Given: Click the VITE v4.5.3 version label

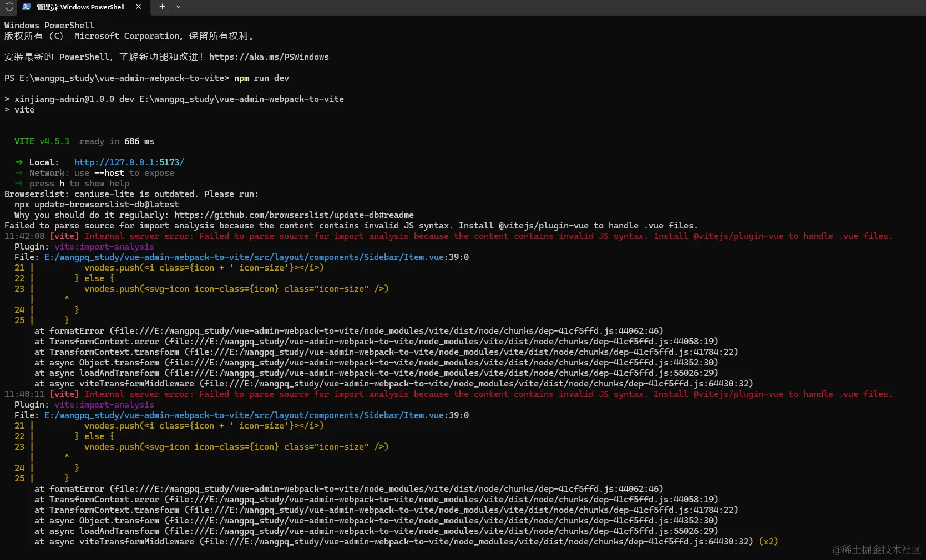Looking at the screenshot, I should pyautogui.click(x=42, y=141).
